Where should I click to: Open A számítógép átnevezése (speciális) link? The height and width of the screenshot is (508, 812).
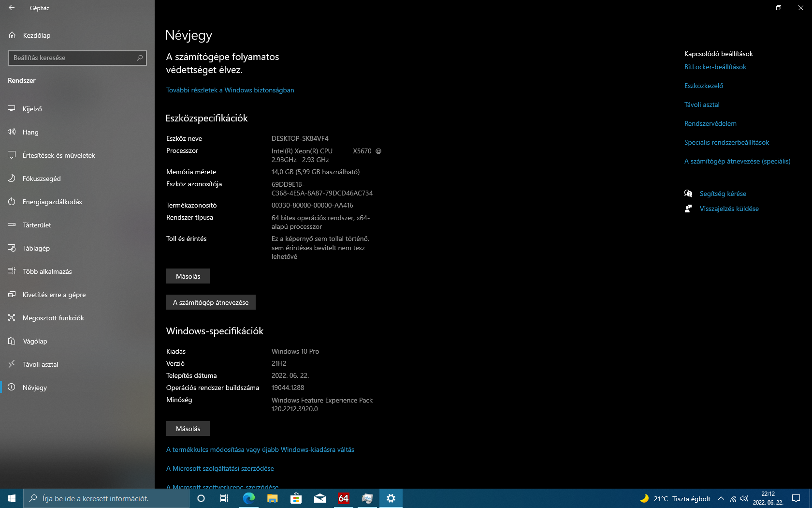point(737,161)
